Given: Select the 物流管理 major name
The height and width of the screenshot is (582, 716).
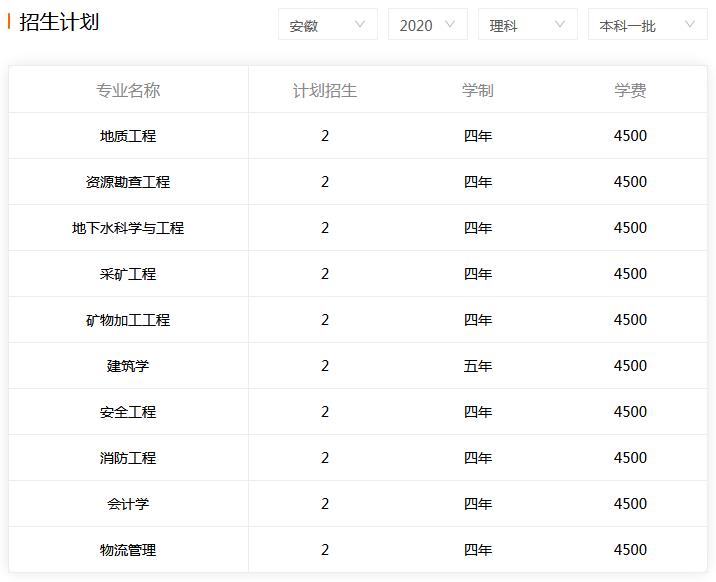Looking at the screenshot, I should (x=128, y=550).
